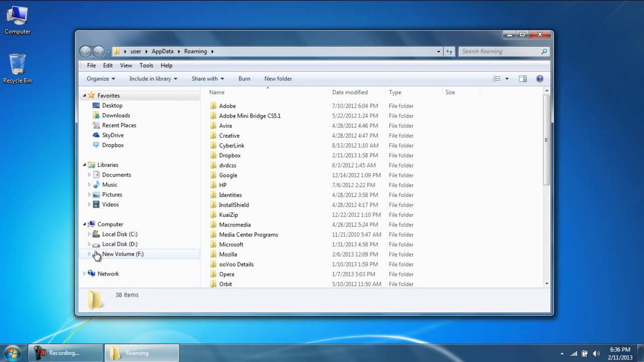Sort by the Size column header
This screenshot has height=362, width=644.
point(461,93)
